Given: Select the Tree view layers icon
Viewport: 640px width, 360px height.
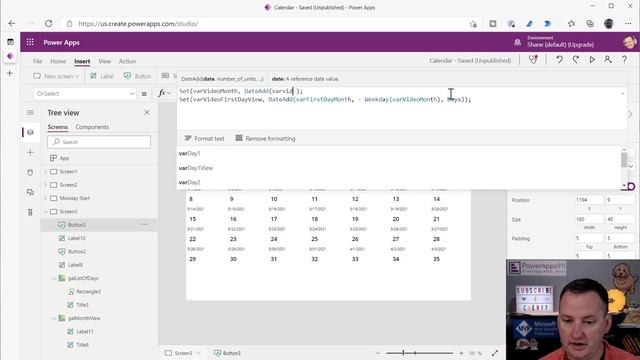Looking at the screenshot, I should click(30, 132).
